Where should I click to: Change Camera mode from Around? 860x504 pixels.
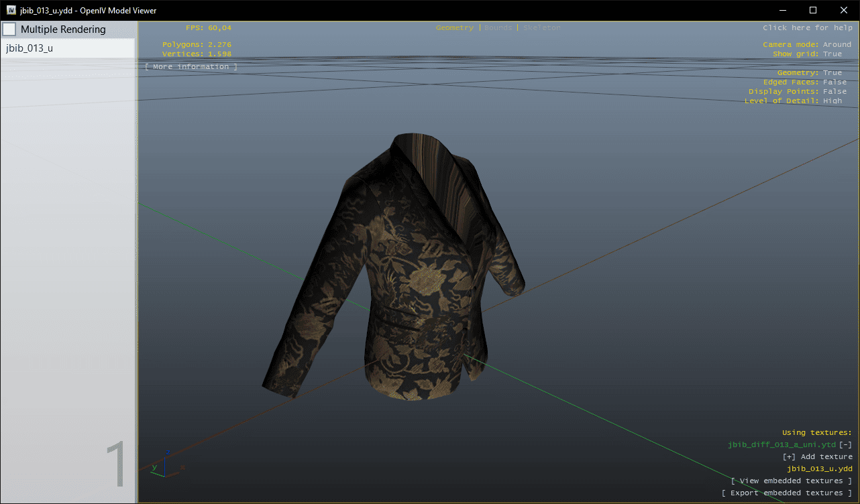click(837, 45)
